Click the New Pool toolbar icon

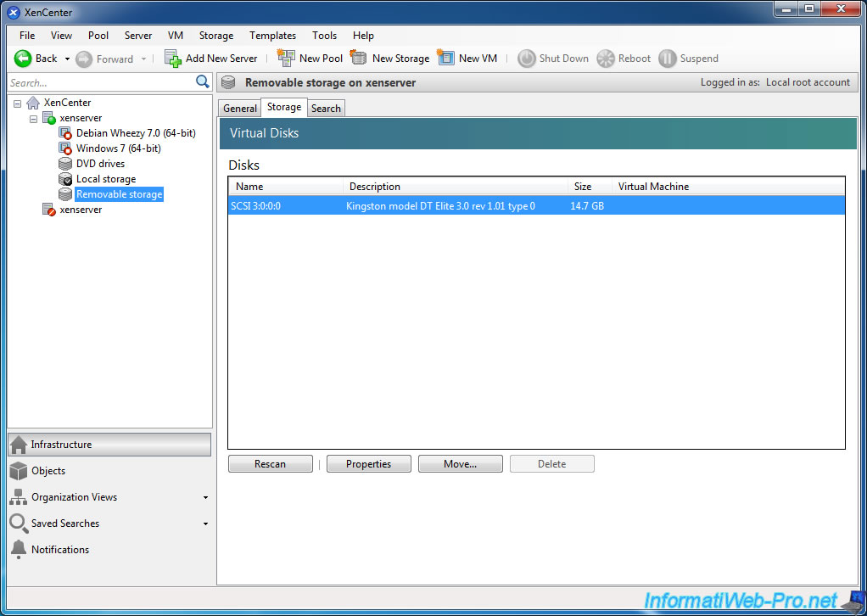click(286, 59)
